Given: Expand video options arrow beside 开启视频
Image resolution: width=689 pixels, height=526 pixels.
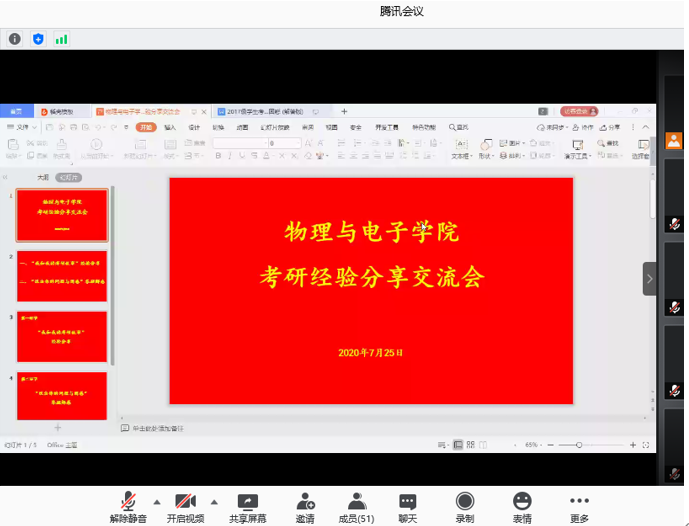Looking at the screenshot, I should click(214, 501).
